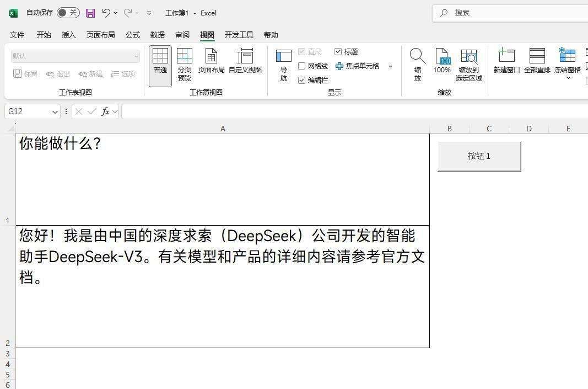Switch to the 开发工具 ribbon tab
Image resolution: width=588 pixels, height=389 pixels.
coord(239,34)
